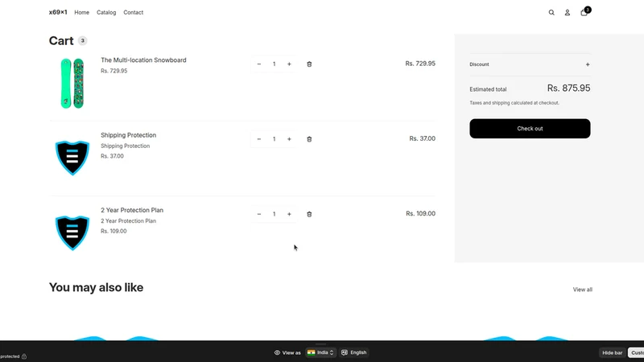Open the Shipping Protection product title

click(128, 135)
